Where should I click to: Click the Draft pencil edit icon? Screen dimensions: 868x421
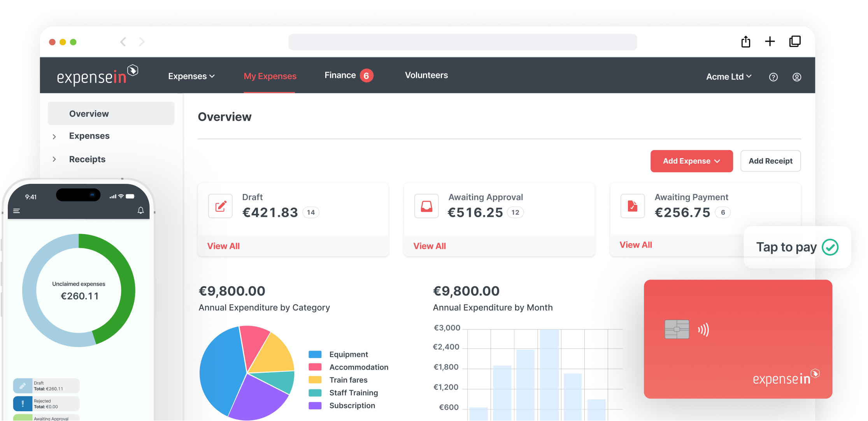pyautogui.click(x=220, y=206)
